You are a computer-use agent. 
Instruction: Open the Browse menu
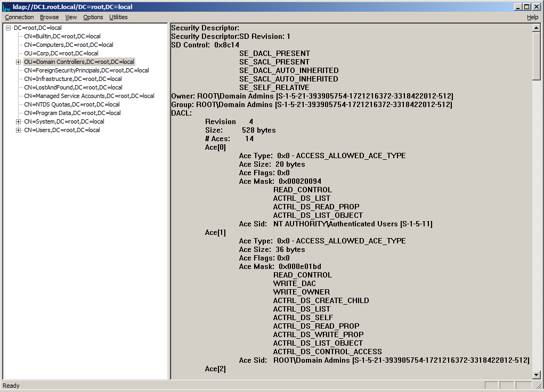click(x=49, y=17)
